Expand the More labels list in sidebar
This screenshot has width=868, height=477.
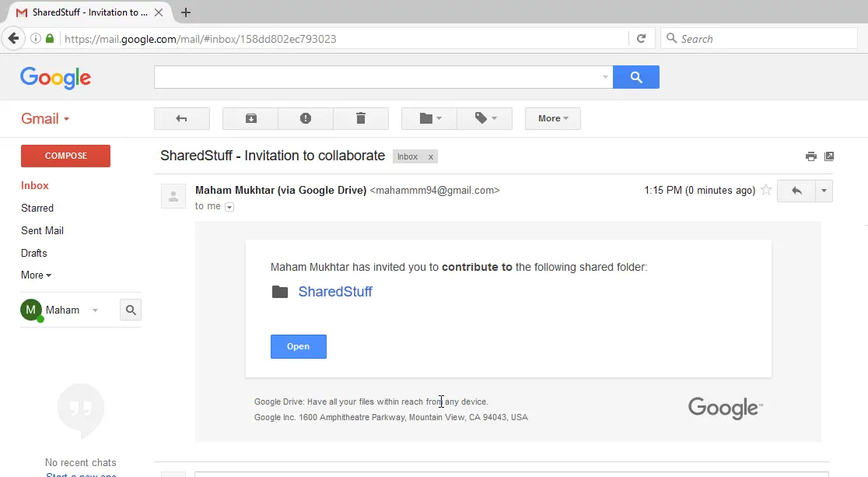point(36,275)
